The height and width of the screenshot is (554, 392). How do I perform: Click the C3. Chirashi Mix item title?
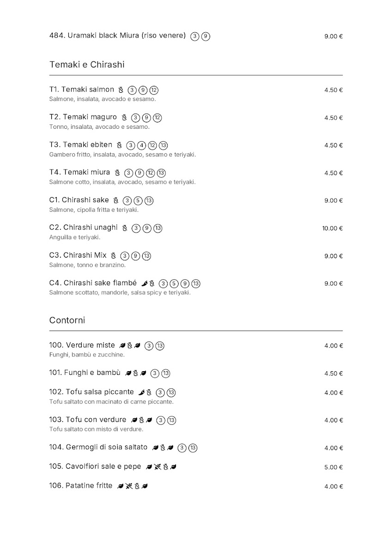tap(78, 255)
